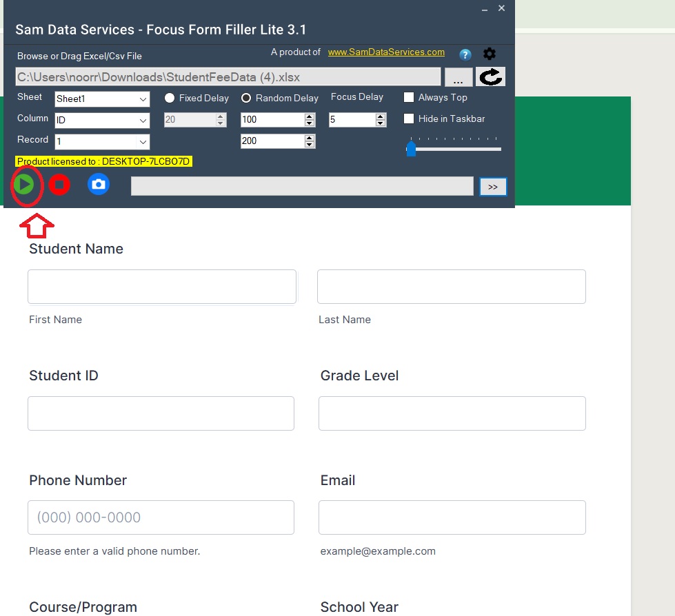Image resolution: width=675 pixels, height=616 pixels.
Task: Click the Excel file path field
Action: point(228,77)
